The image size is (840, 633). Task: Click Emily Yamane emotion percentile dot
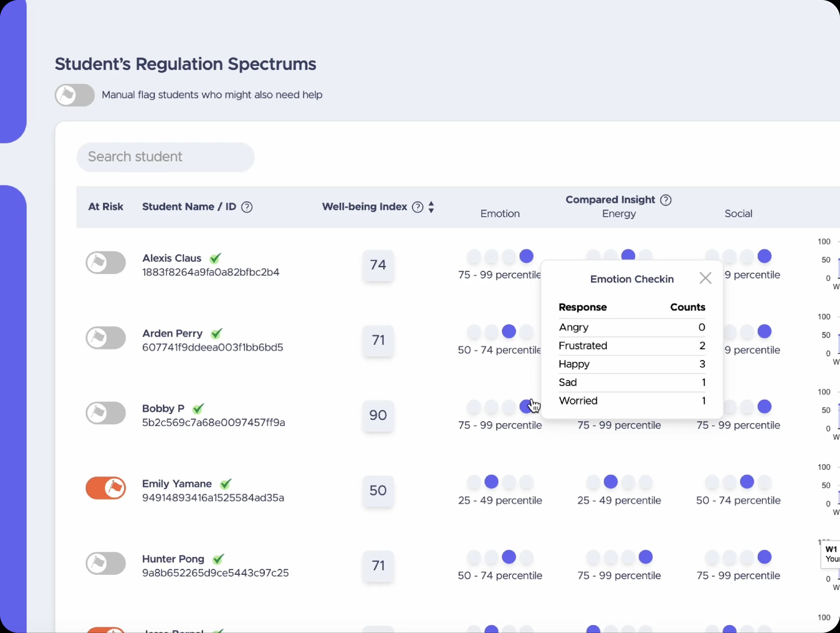click(x=492, y=482)
